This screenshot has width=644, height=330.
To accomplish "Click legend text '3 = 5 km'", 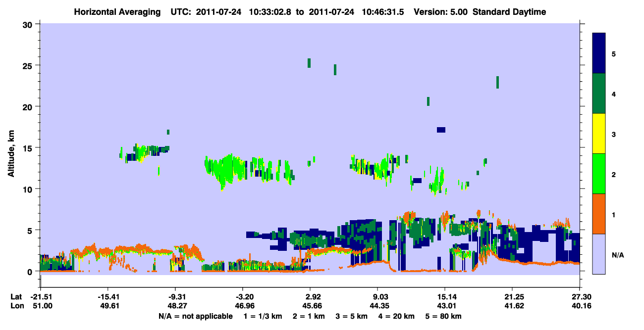I will click(351, 316).
